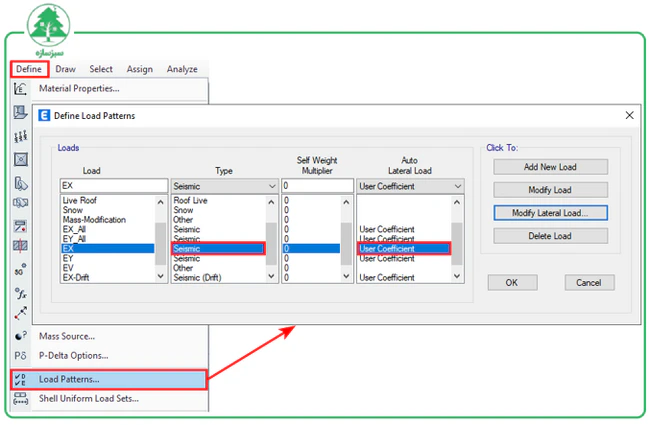Open the Analyze menu
This screenshot has width=650, height=425.
182,69
